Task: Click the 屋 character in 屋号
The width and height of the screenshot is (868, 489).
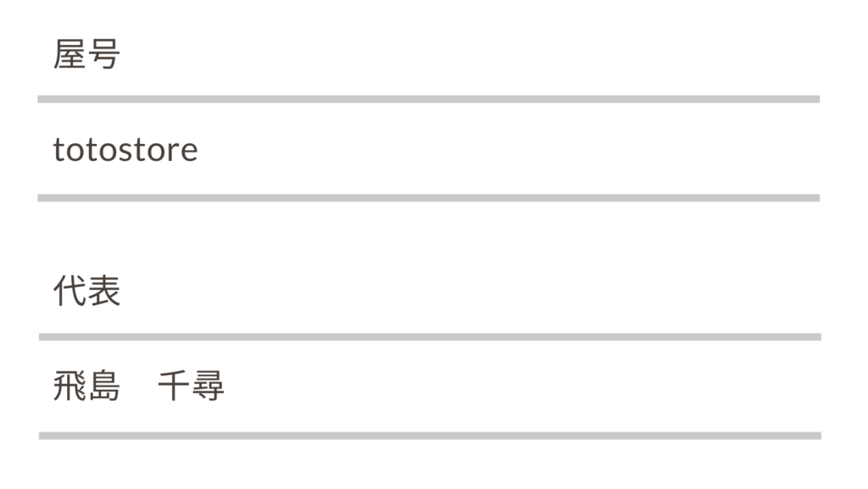Action: click(70, 55)
